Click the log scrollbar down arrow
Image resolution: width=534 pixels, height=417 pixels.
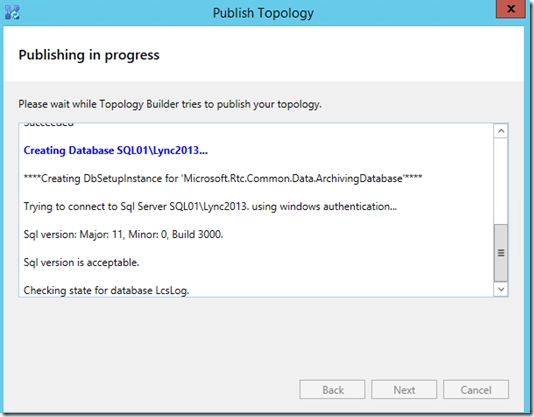[501, 289]
